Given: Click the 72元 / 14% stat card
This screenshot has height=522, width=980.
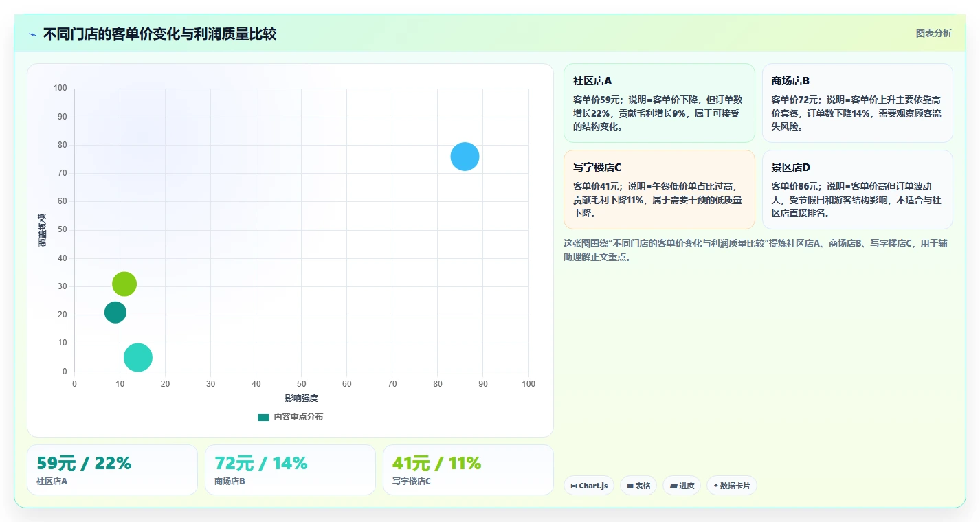Looking at the screenshot, I should coord(290,470).
